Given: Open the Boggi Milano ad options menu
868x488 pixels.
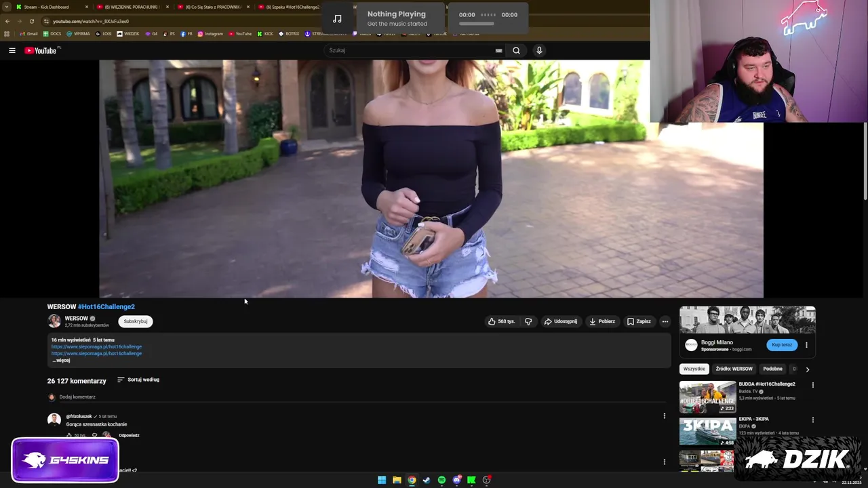Looking at the screenshot, I should coord(806,344).
